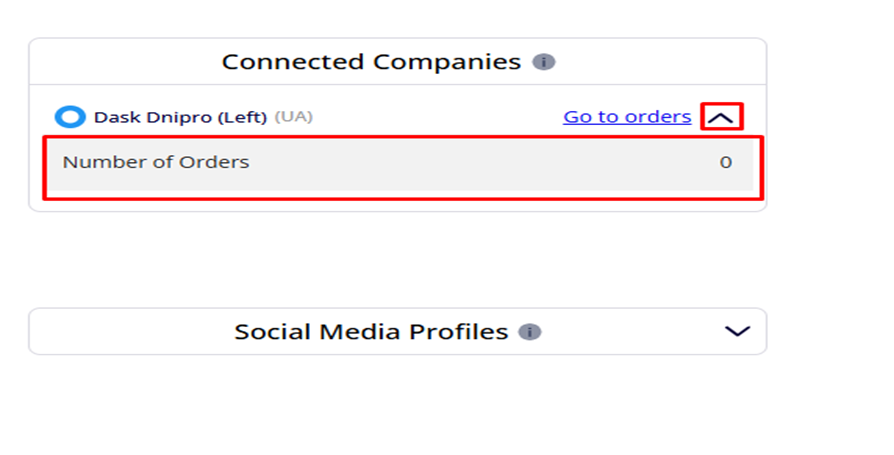Click the info icon beside Social Media Profiles
The image size is (894, 455).
530,332
